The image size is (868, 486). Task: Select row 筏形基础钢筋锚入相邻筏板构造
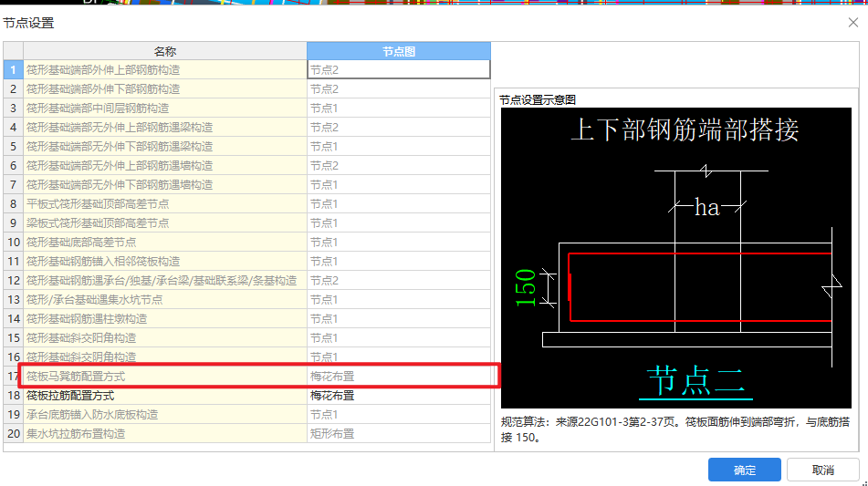click(x=165, y=262)
